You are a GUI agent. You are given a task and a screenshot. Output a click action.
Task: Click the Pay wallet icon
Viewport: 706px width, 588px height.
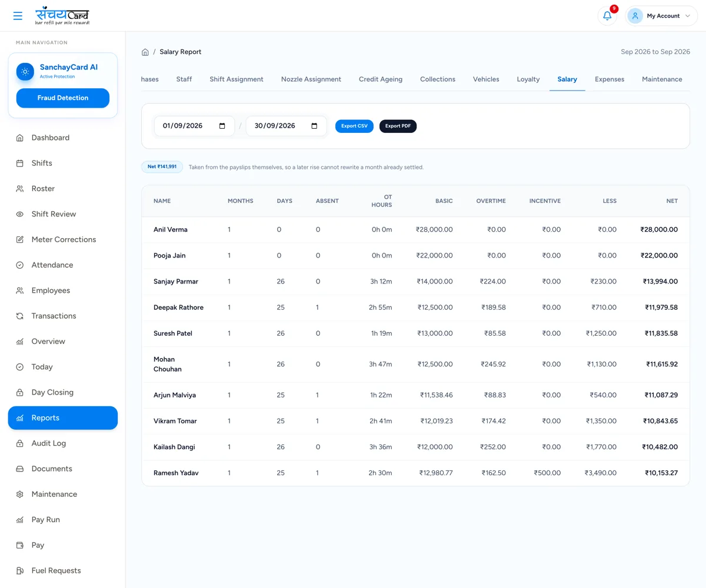click(19, 545)
